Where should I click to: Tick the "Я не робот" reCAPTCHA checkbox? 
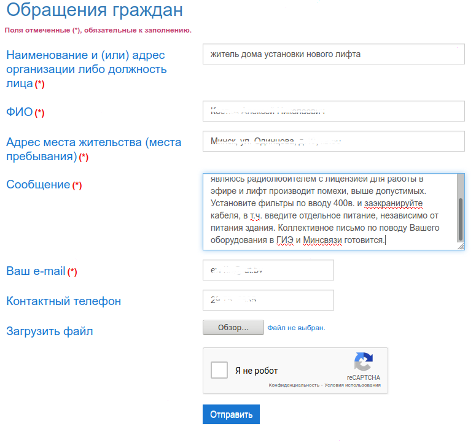(x=220, y=371)
